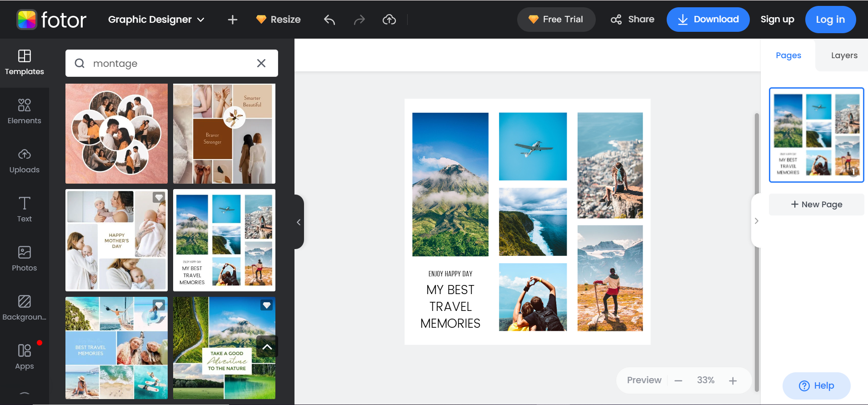Select the My Best Travel Memories template
This screenshot has height=405, width=868.
(x=224, y=240)
